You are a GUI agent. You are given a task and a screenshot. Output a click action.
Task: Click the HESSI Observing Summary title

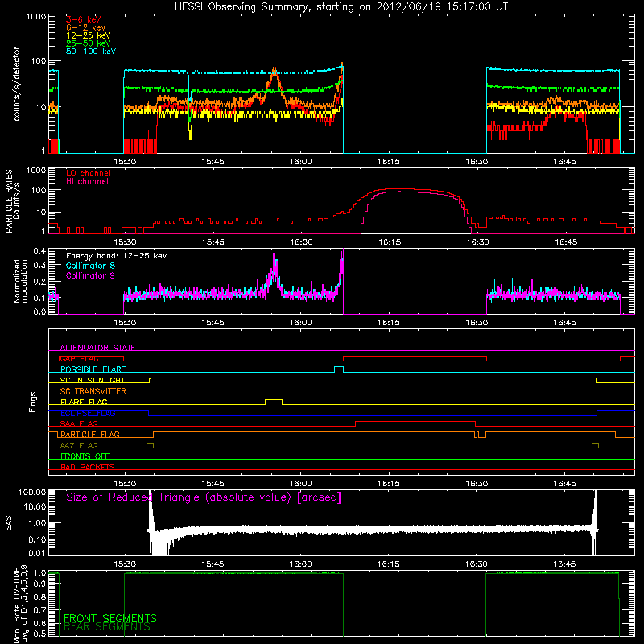pos(341,7)
